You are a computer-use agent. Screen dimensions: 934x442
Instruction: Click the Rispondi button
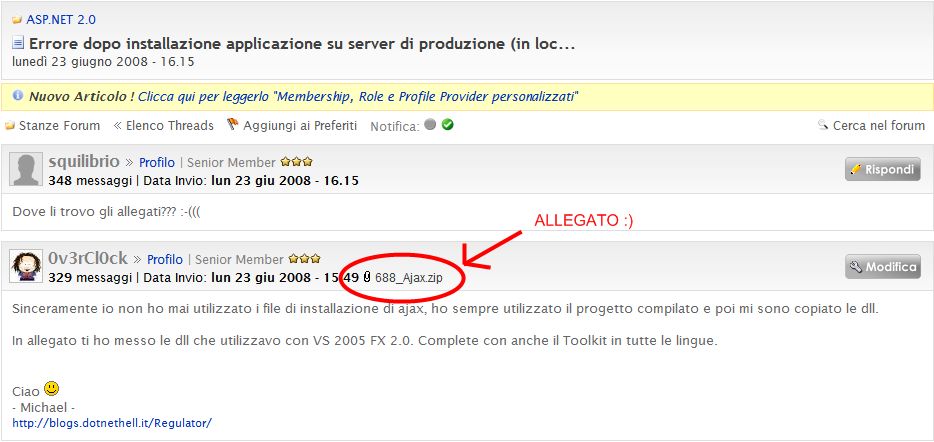(883, 169)
